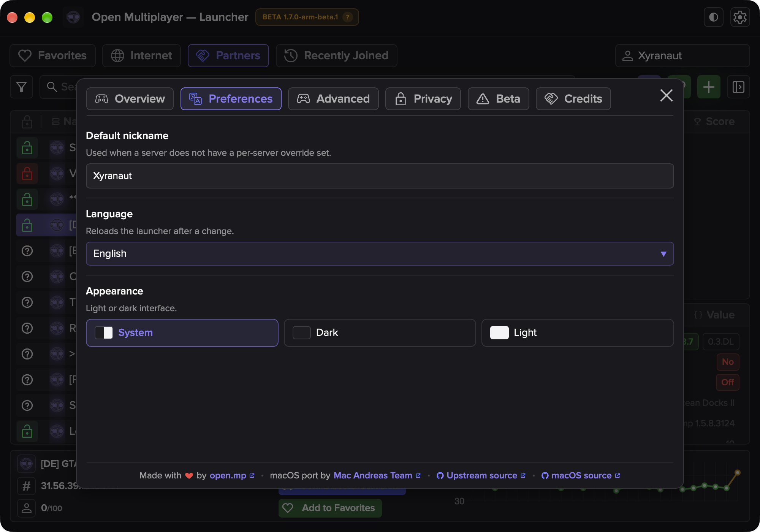Click the Default nickname text field
760x532 pixels.
(380, 176)
